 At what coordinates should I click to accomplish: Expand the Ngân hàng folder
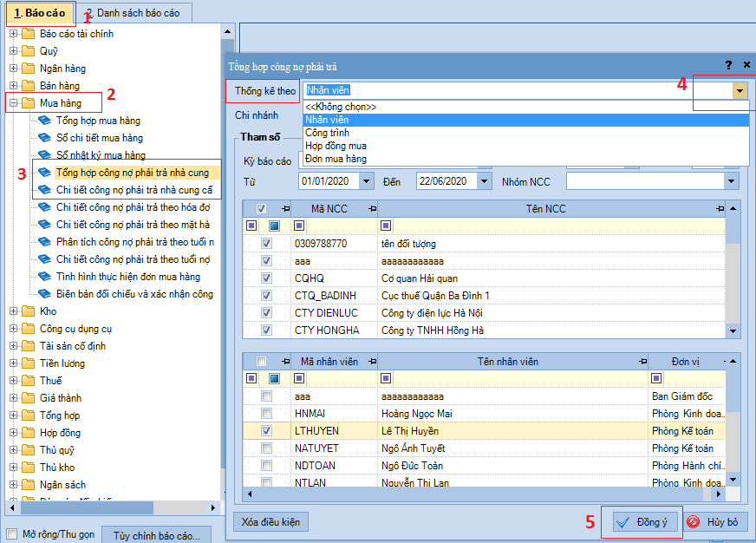click(14, 68)
